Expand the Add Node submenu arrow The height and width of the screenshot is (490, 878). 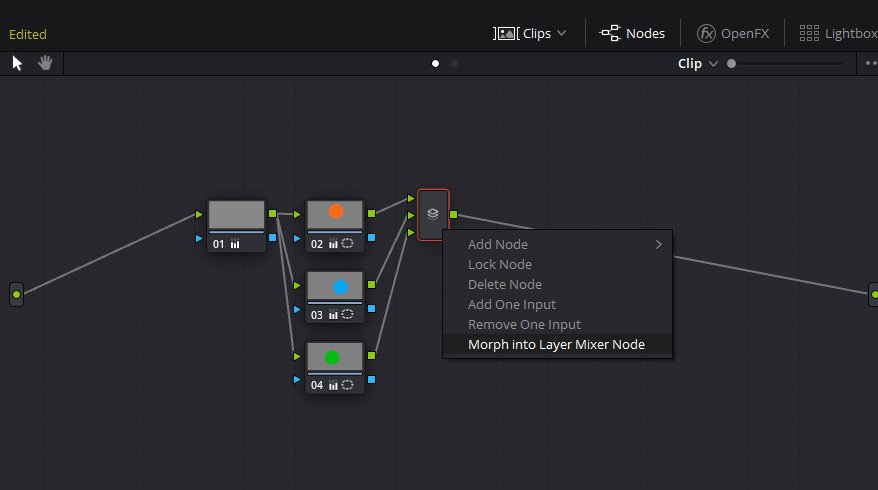tap(658, 245)
